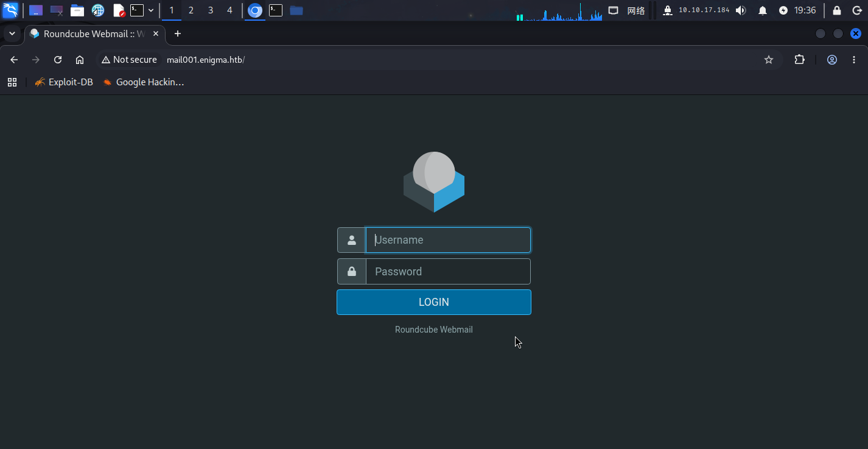This screenshot has width=868, height=449.
Task: Open the Exploit-DB bookmark
Action: 64,82
